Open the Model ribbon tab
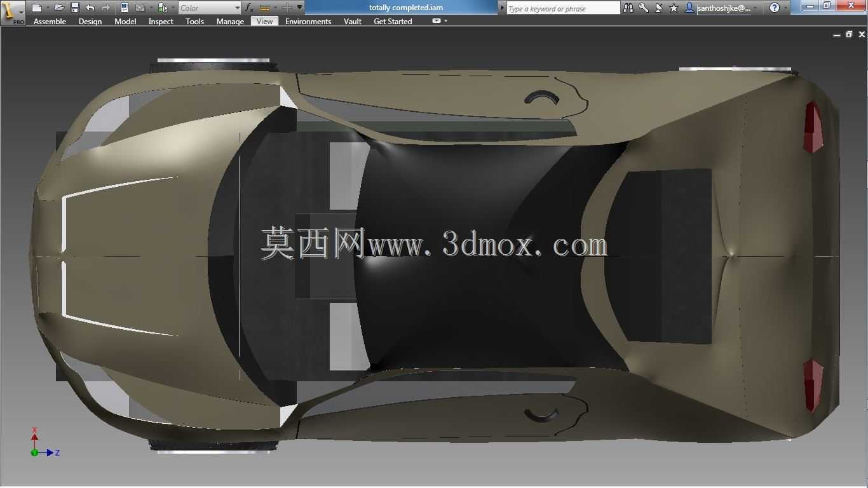Viewport: 868px width, 488px height. [125, 21]
